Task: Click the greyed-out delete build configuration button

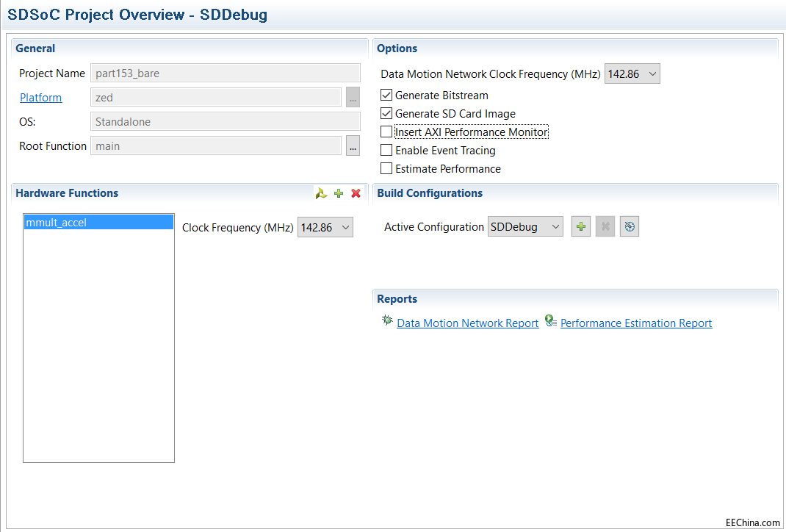Action: [x=605, y=227]
